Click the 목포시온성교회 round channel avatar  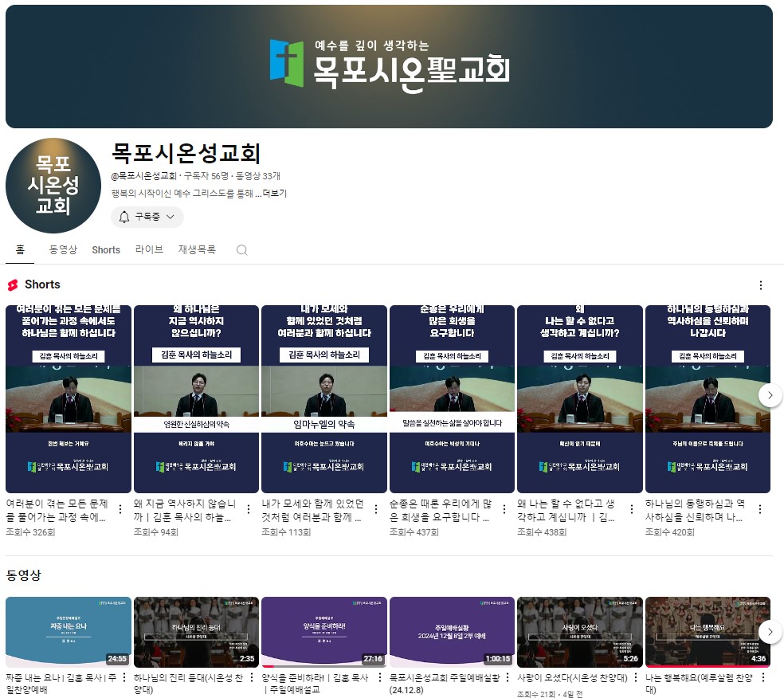53,186
